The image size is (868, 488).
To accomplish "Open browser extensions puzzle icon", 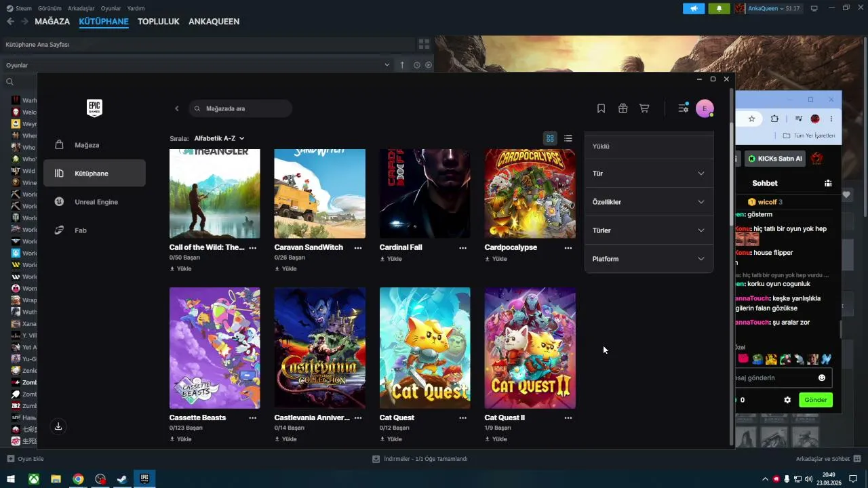I will [774, 119].
